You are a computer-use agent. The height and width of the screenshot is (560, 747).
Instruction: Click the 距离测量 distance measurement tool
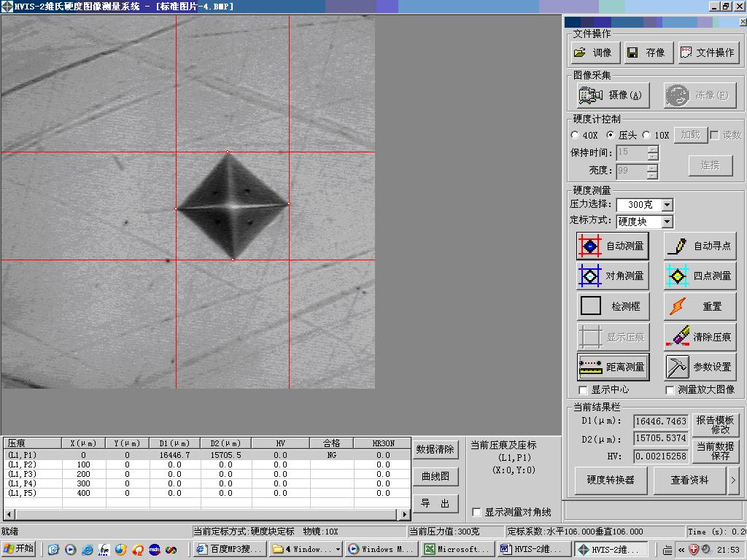click(x=611, y=367)
